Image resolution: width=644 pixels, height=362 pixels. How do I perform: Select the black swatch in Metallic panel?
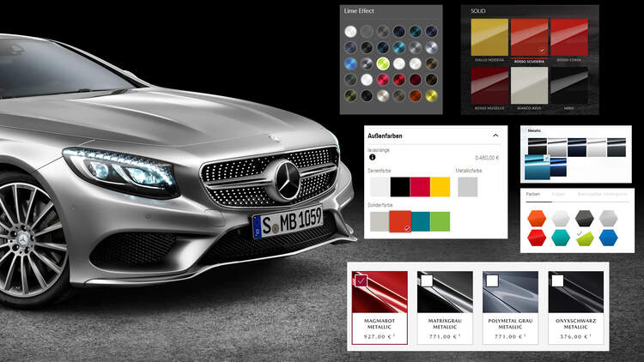coord(538,148)
